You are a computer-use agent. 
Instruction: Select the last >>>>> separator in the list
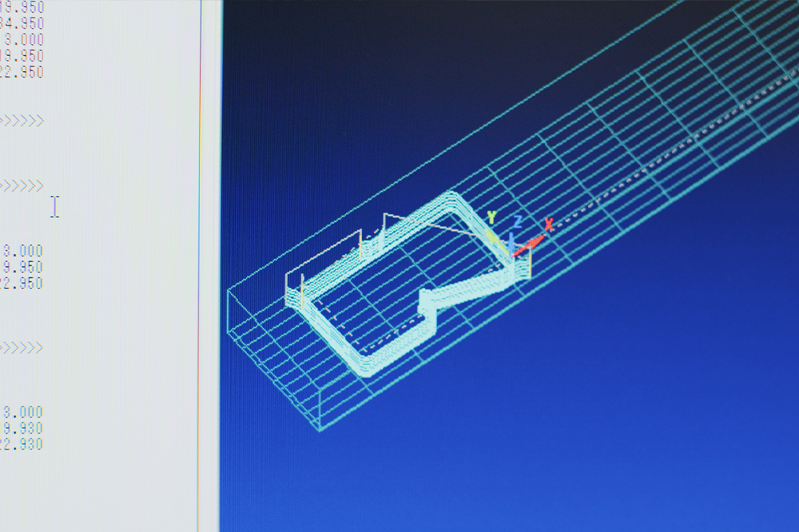(22, 347)
